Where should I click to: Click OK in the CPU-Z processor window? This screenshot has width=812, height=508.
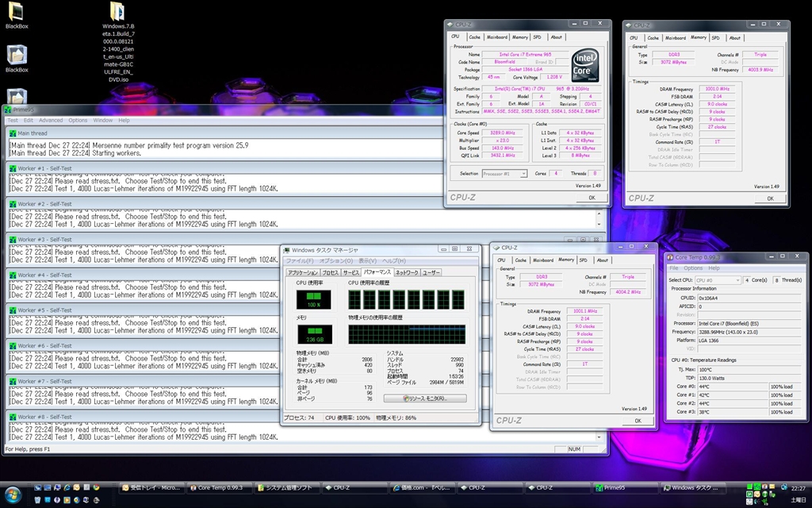click(x=591, y=198)
